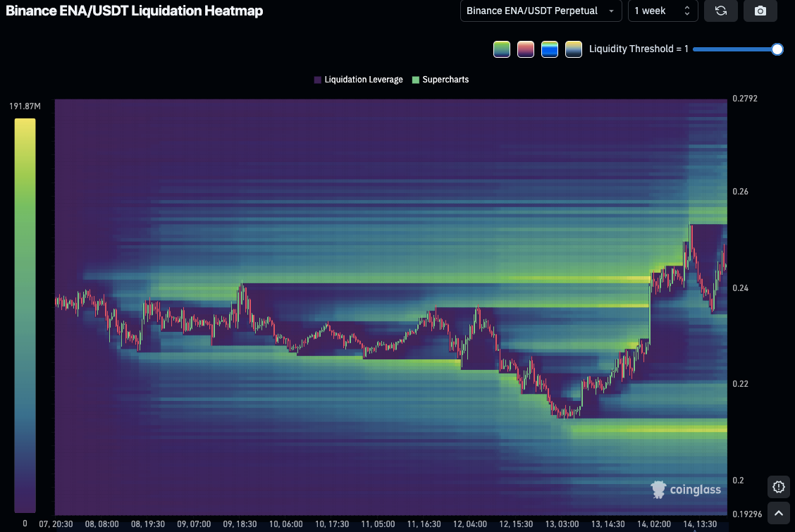Click the bright liquidation band near 0.24
Viewport: 795px width, 532px height.
578,279
